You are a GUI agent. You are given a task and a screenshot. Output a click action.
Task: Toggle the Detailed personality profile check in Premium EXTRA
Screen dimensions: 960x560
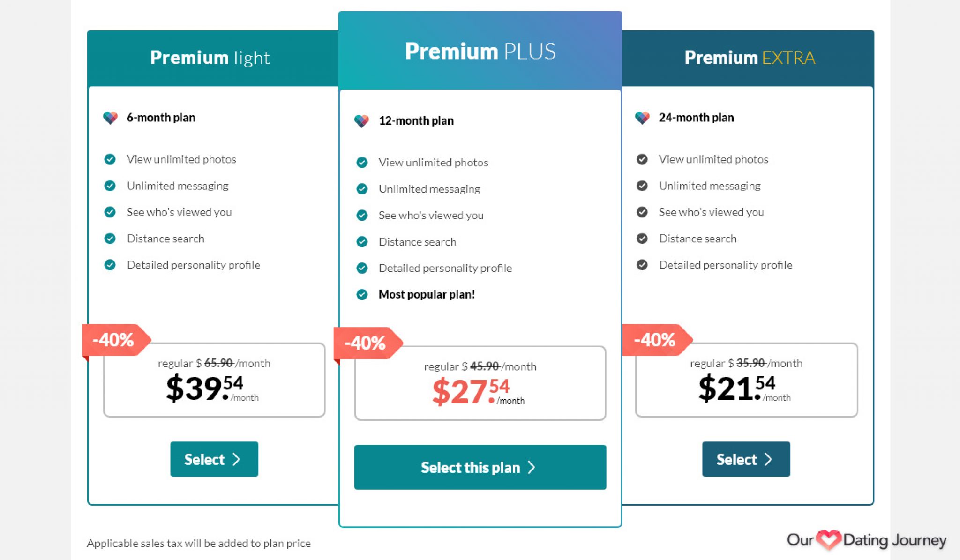[643, 265]
